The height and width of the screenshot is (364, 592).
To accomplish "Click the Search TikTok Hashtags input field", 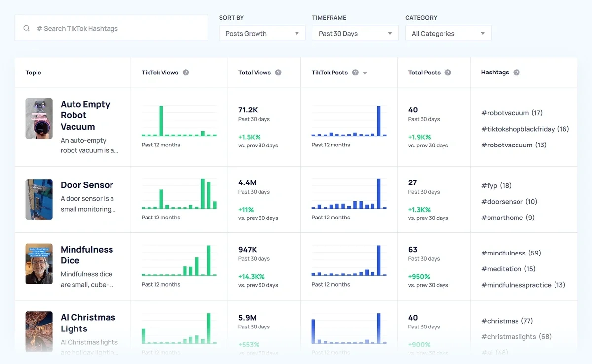I will click(x=111, y=28).
